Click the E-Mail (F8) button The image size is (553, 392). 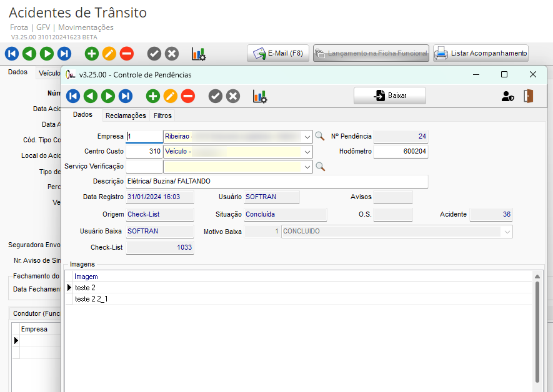pos(278,54)
